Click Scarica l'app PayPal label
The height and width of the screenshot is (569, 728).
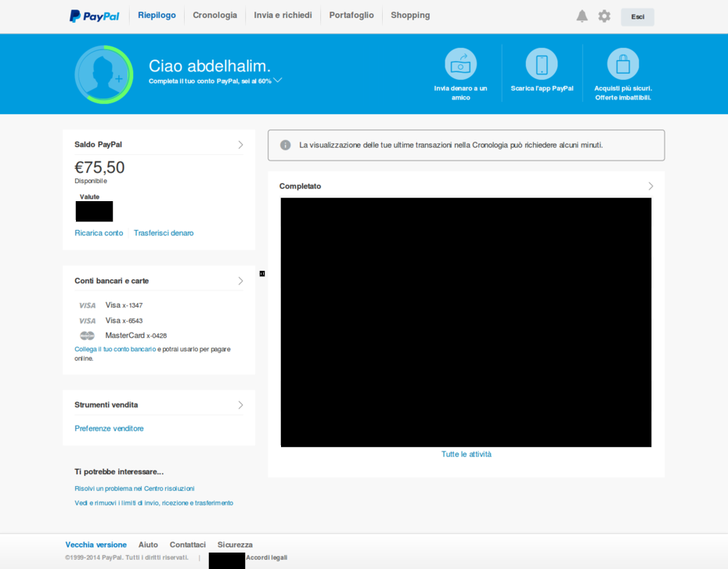(542, 88)
